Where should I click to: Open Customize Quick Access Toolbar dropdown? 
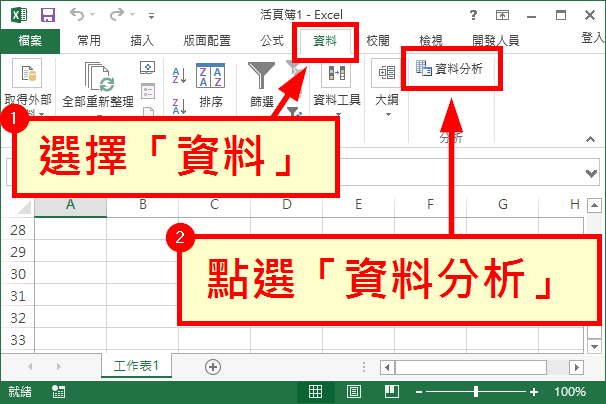coord(152,15)
